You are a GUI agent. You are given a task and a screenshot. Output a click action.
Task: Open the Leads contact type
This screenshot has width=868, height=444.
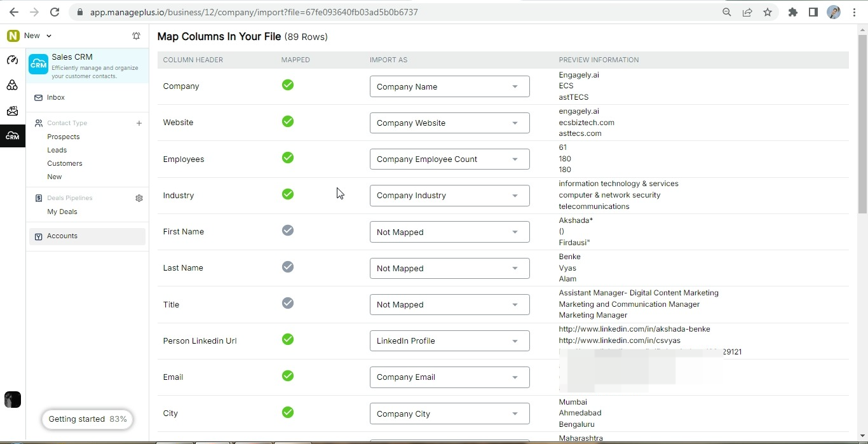(57, 151)
